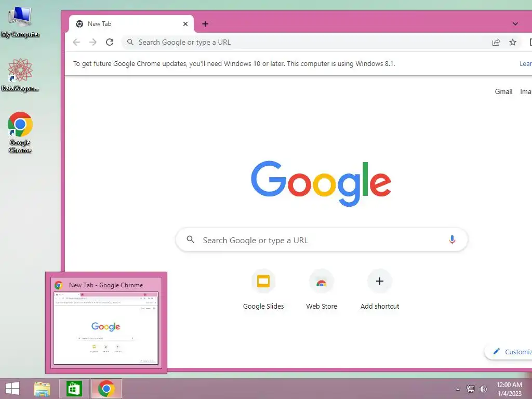Viewport: 532px width, 399px height.
Task: Click the taskbar clock showing 12:00 AM
Action: pyautogui.click(x=509, y=389)
